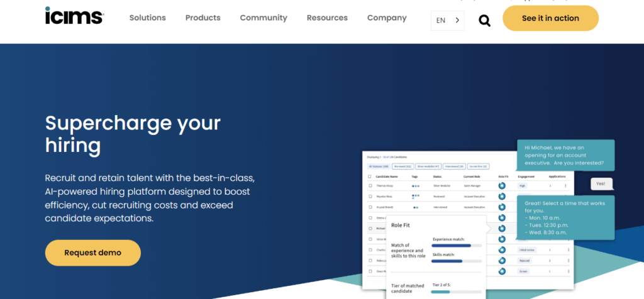Click the account executive opening chat message
The image size is (644, 299).
565,155
